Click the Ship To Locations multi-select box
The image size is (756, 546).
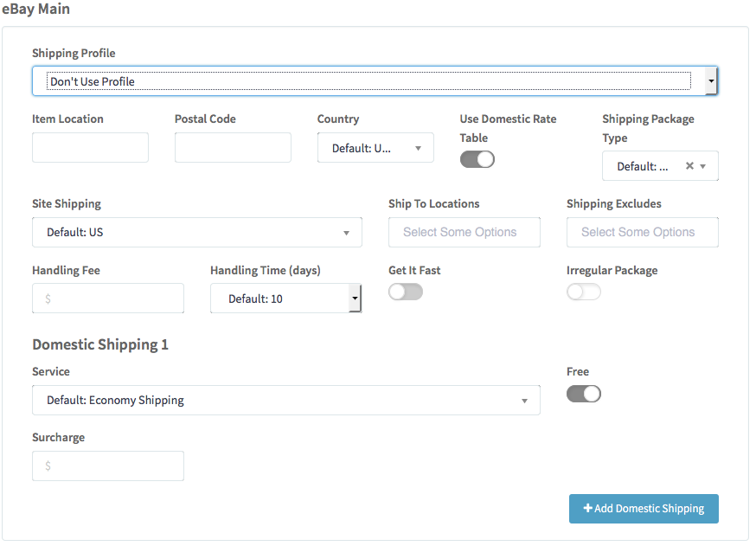tap(464, 233)
